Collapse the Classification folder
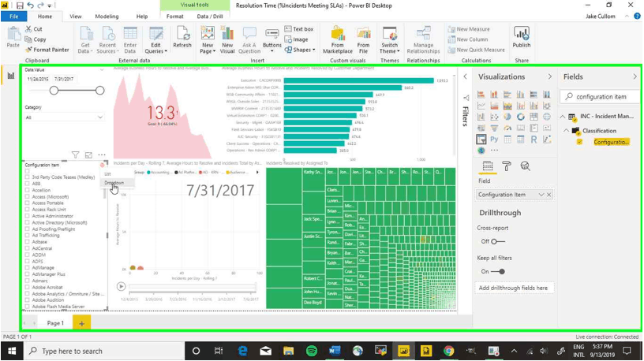Viewport: 644px width, 361px height. tap(567, 131)
